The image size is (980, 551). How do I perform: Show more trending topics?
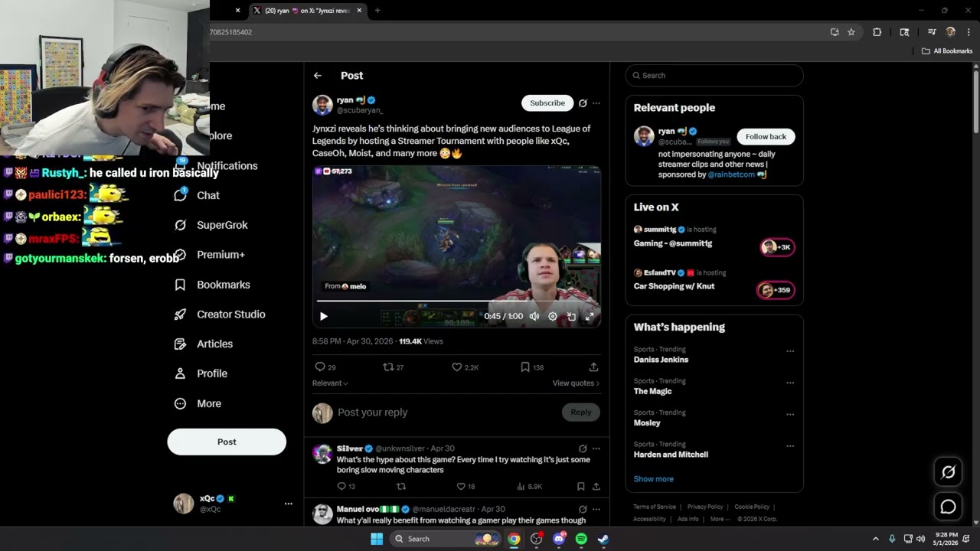(x=653, y=479)
